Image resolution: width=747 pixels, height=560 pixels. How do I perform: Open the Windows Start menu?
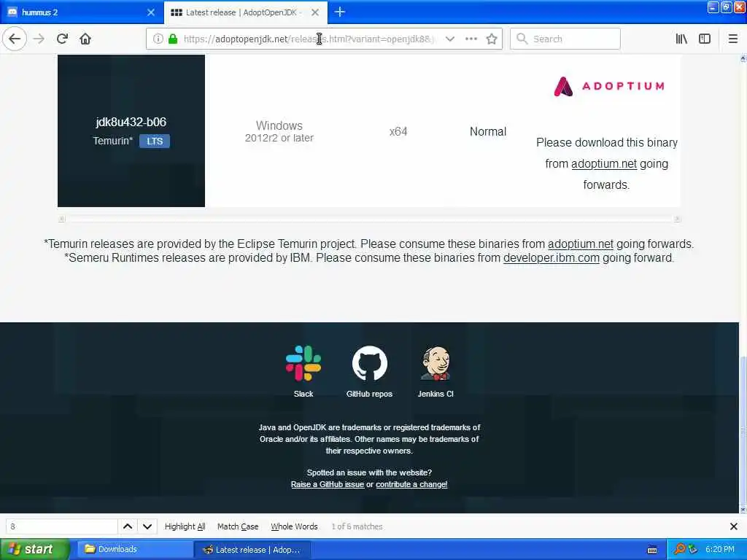coord(35,549)
